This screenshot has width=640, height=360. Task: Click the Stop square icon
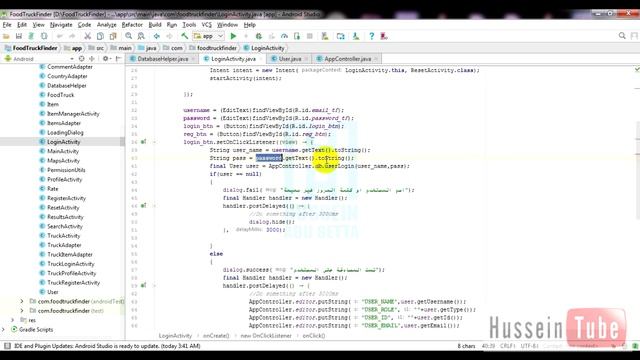[x=309, y=36]
